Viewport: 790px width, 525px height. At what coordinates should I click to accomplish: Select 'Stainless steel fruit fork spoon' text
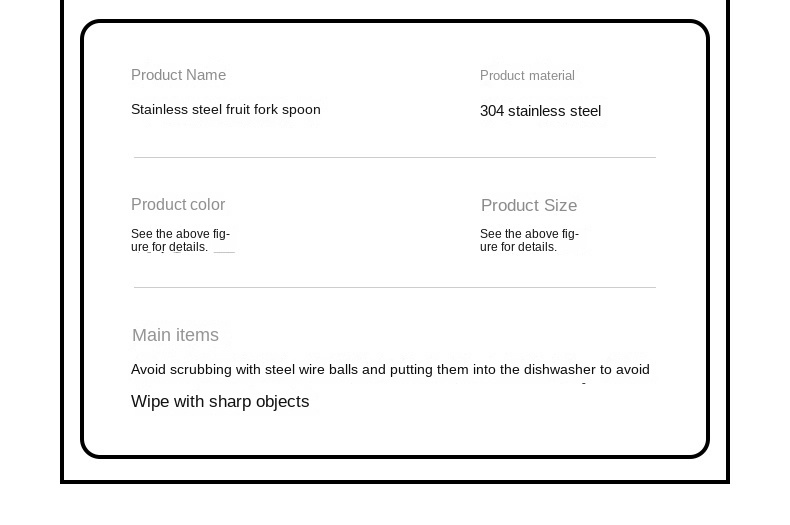click(226, 110)
